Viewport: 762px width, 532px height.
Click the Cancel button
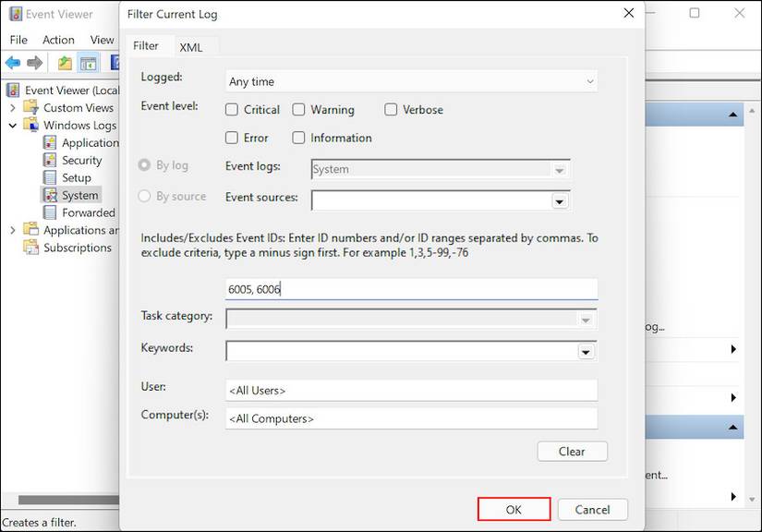coord(592,510)
